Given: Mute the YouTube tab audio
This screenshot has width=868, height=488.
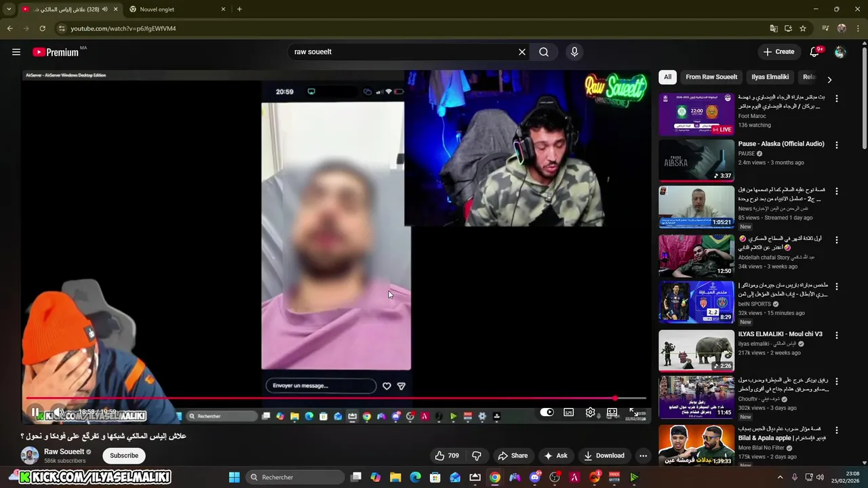Looking at the screenshot, I should 105,9.
